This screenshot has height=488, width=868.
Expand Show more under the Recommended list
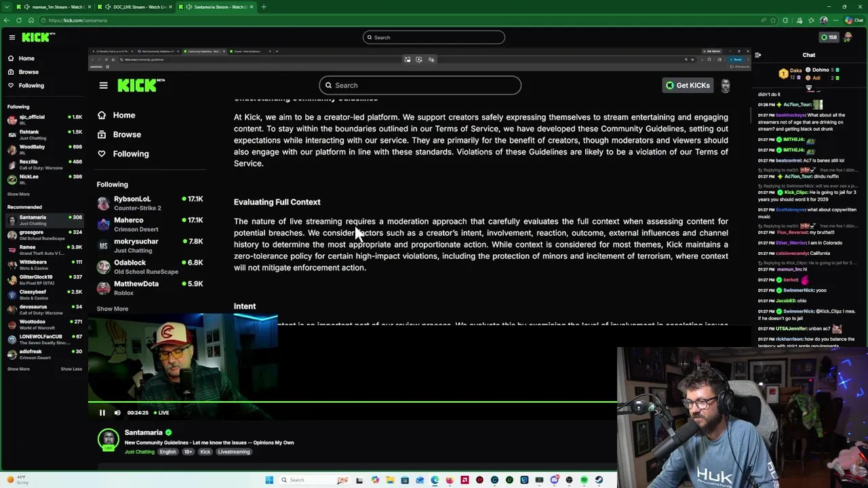[x=18, y=369]
